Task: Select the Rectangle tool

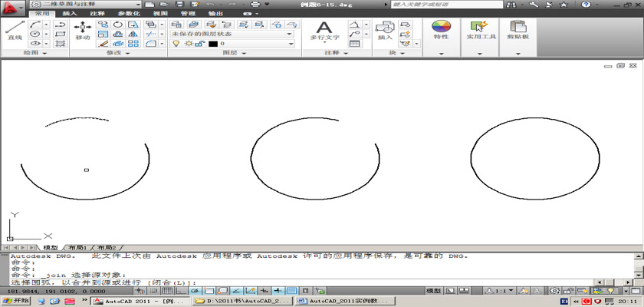Action: pyautogui.click(x=60, y=34)
